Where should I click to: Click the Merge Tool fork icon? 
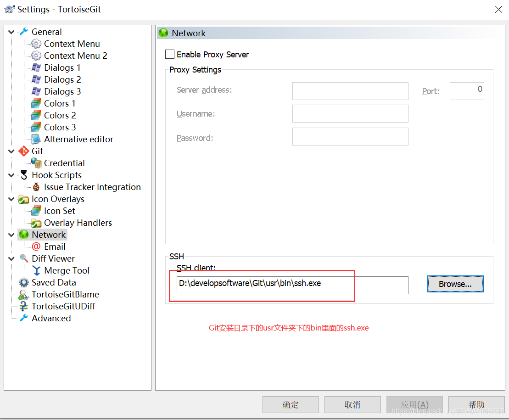tap(36, 271)
